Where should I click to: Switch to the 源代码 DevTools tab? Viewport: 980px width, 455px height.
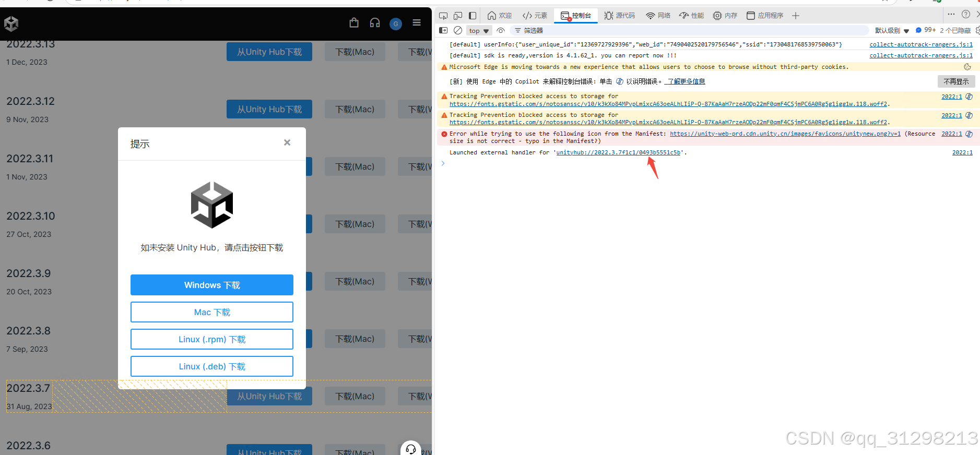(620, 16)
